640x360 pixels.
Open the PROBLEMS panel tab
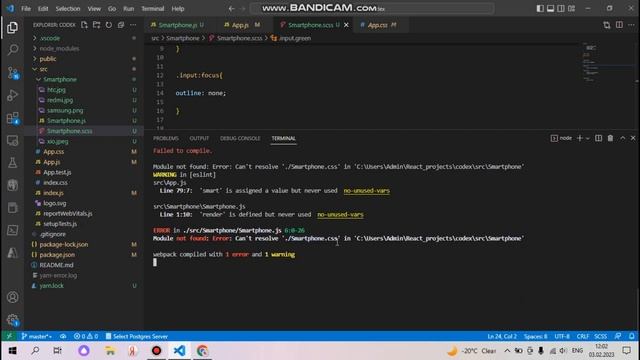(166, 138)
